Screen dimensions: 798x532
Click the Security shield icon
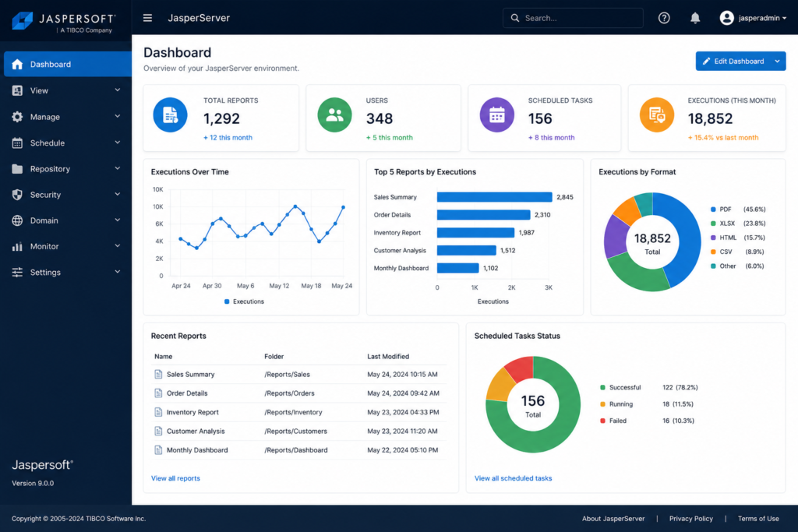(x=17, y=195)
